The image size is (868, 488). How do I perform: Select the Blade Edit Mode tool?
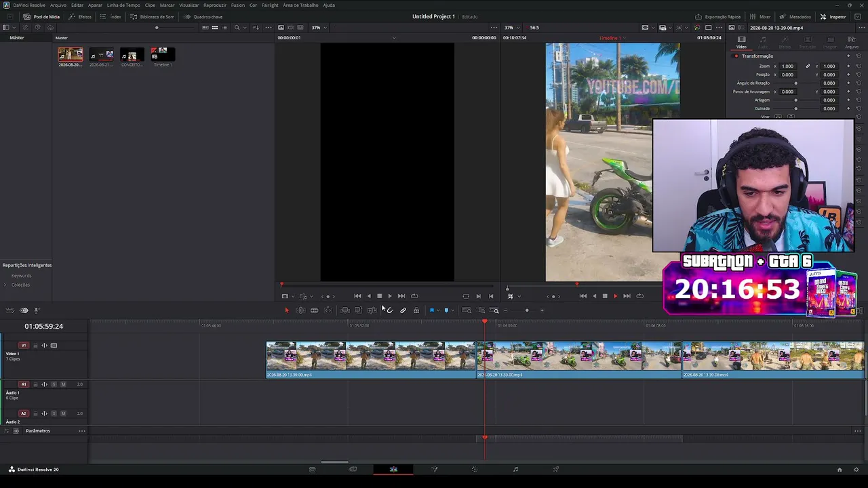tap(328, 310)
